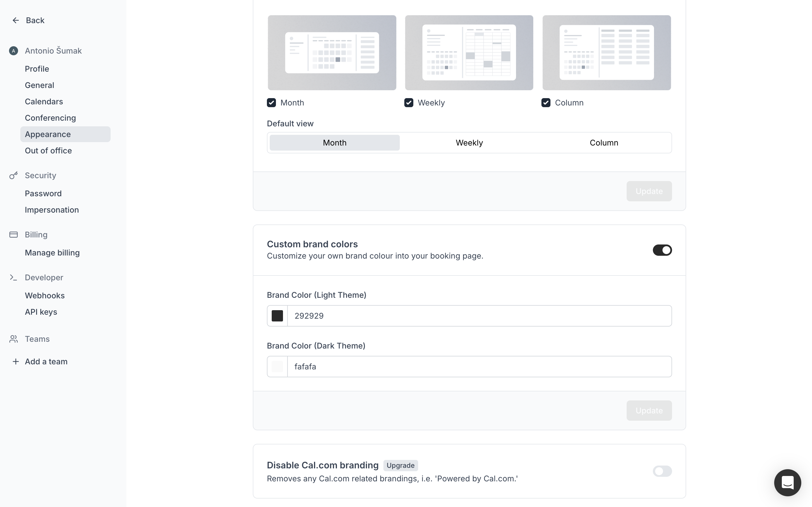Open the light theme color swatch
The width and height of the screenshot is (812, 507).
(277, 316)
